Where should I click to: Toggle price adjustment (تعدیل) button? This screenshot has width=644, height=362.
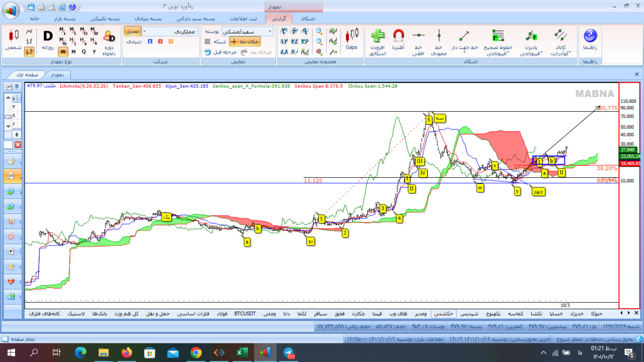tap(133, 31)
